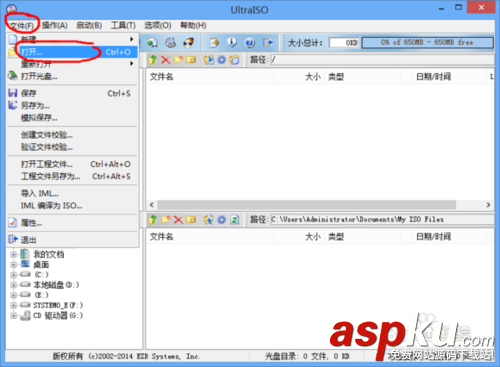Image resolution: width=500 pixels, height=367 pixels.
Task: Click the local path field with My ISO Files
Action: pos(382,219)
